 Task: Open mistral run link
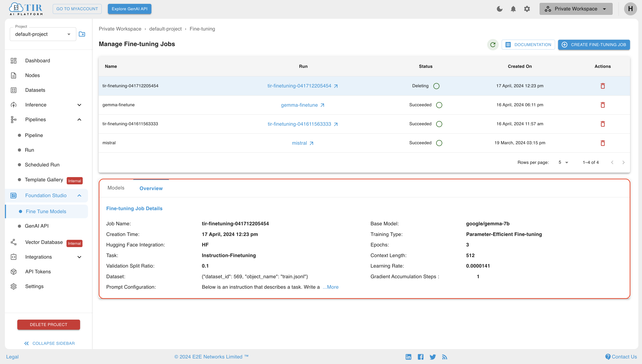(x=303, y=143)
